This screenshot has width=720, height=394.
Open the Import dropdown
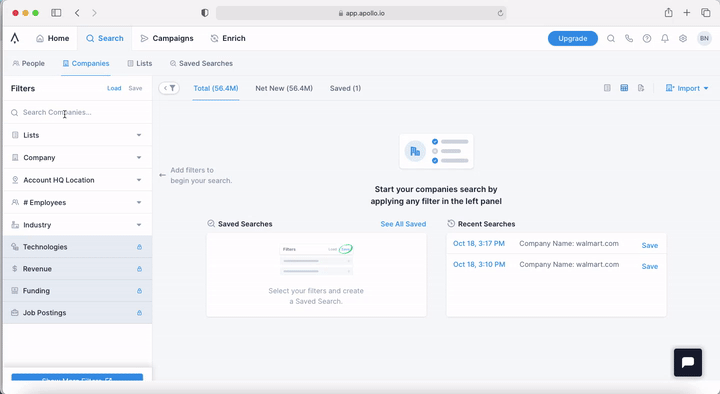687,88
